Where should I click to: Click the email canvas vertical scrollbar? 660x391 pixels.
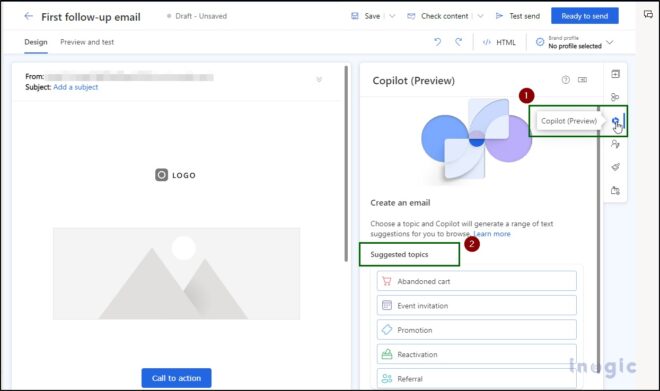click(346, 163)
